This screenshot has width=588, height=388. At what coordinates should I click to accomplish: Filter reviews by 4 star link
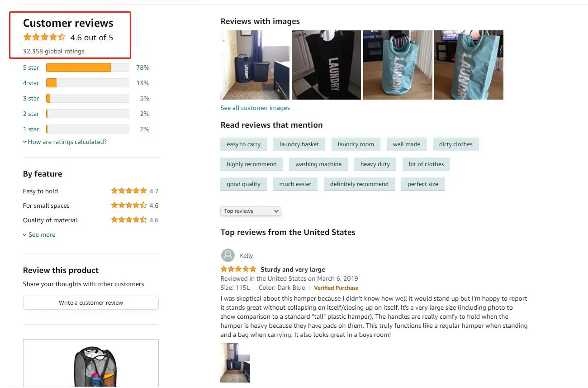coord(31,83)
